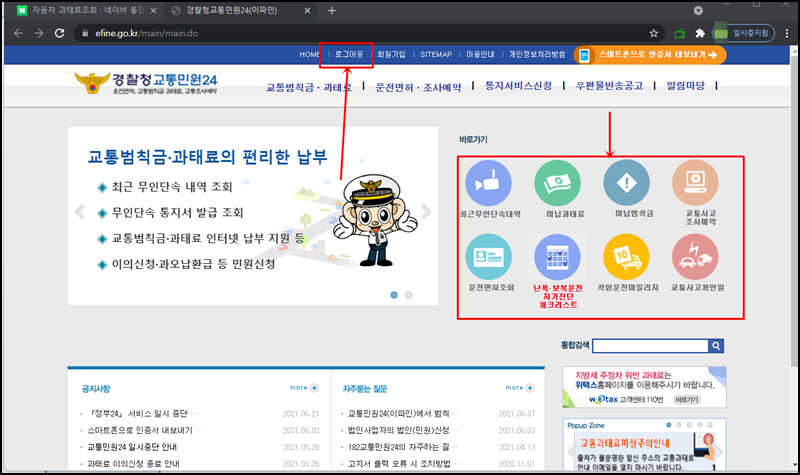Close the 자동차 과태료조회 Naver tab
This screenshot has width=800, height=475.
pos(153,11)
